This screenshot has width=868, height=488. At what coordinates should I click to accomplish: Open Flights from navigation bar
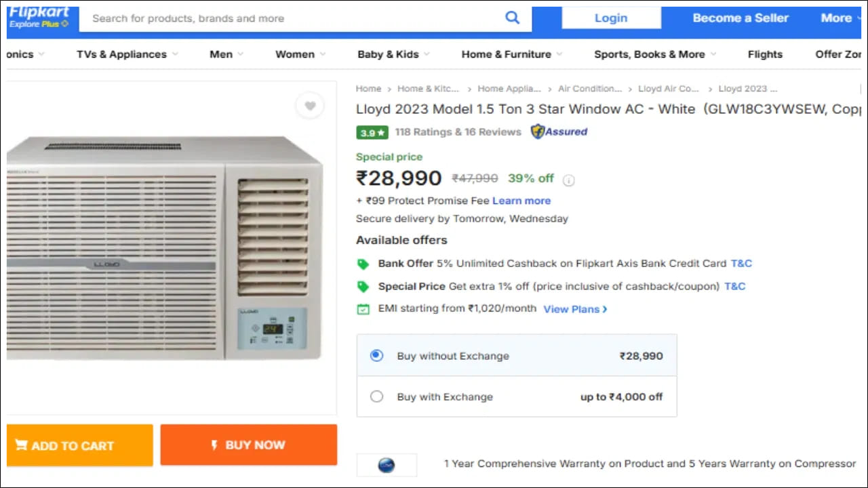click(x=765, y=54)
